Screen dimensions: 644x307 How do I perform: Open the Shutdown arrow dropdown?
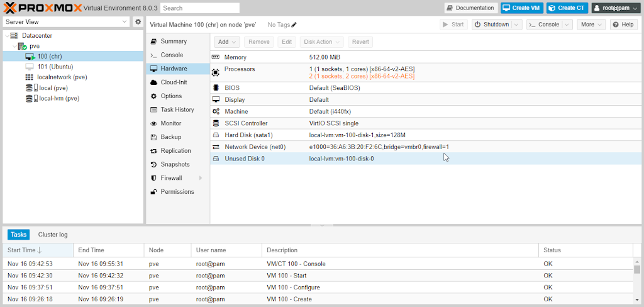click(518, 25)
